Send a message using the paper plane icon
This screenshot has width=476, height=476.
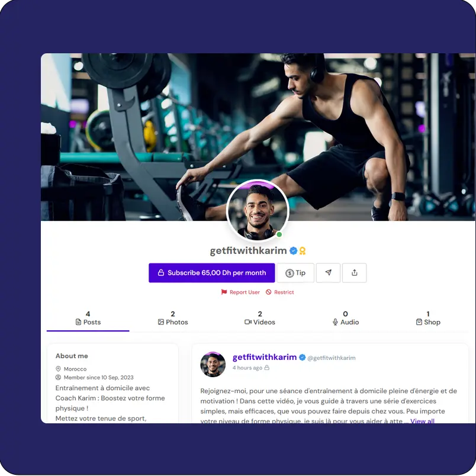click(x=328, y=272)
